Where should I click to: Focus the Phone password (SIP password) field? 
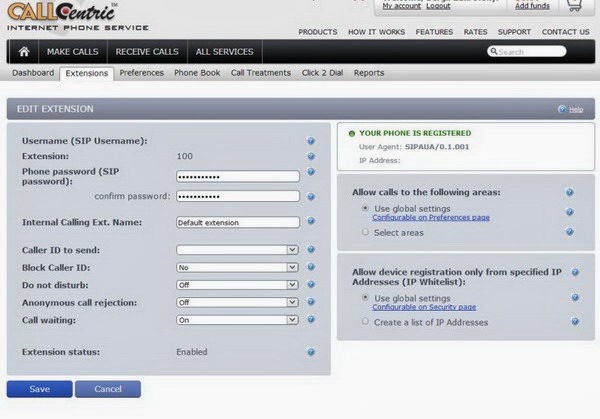coord(238,176)
